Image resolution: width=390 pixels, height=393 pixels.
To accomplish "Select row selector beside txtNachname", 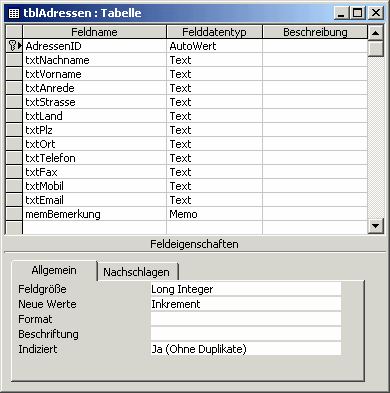I will (14, 60).
